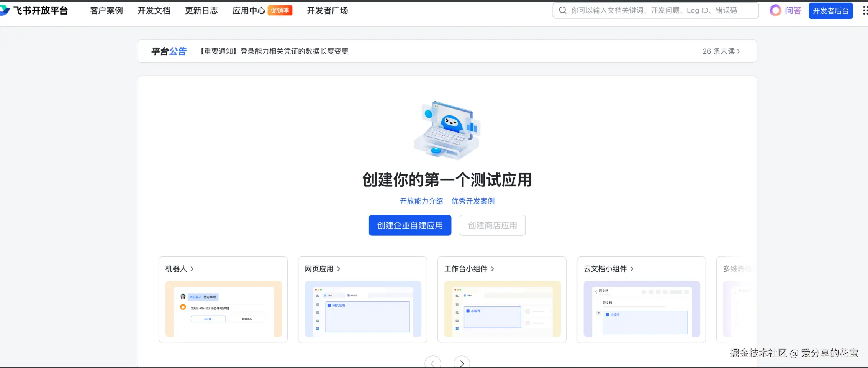This screenshot has width=868, height=368.
Task: Open 更新日志 page
Action: [x=201, y=10]
